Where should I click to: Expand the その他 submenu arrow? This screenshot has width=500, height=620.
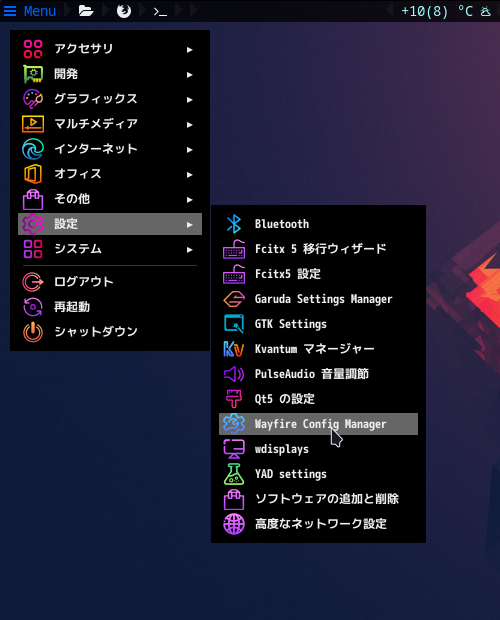(190, 199)
